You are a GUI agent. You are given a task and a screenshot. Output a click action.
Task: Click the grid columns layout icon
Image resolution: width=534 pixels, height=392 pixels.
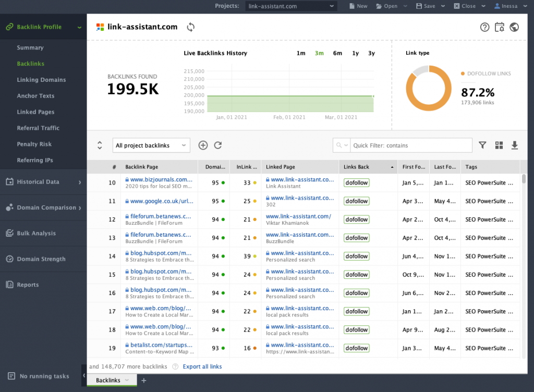coord(499,145)
